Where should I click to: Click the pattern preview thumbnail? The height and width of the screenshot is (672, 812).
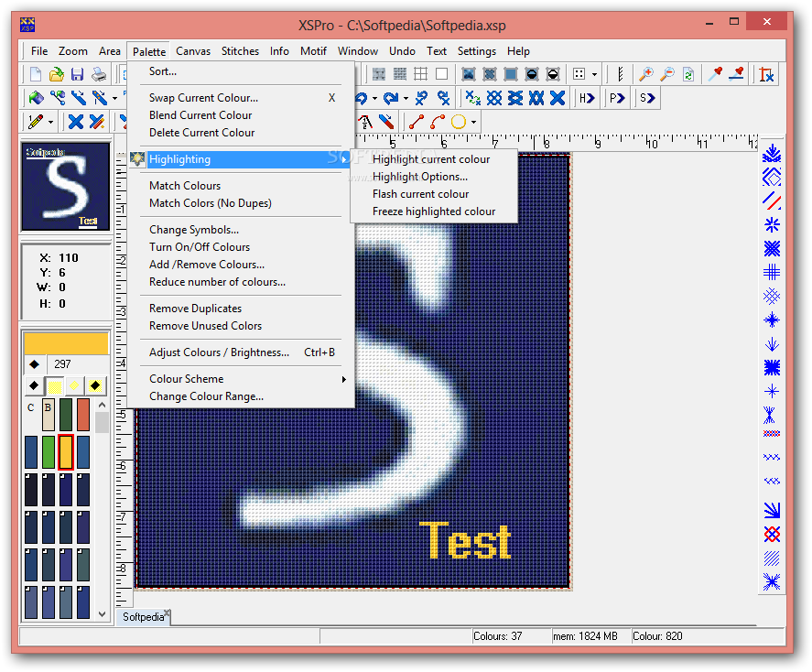pyautogui.click(x=66, y=187)
